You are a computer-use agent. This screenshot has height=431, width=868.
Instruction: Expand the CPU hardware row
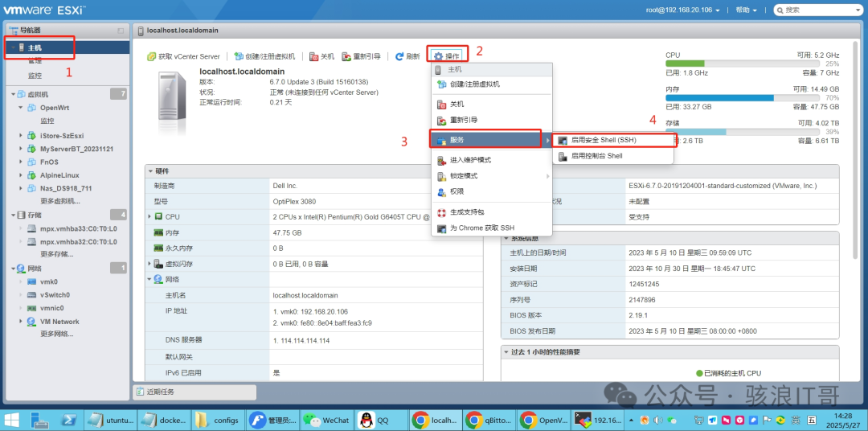[x=149, y=216]
